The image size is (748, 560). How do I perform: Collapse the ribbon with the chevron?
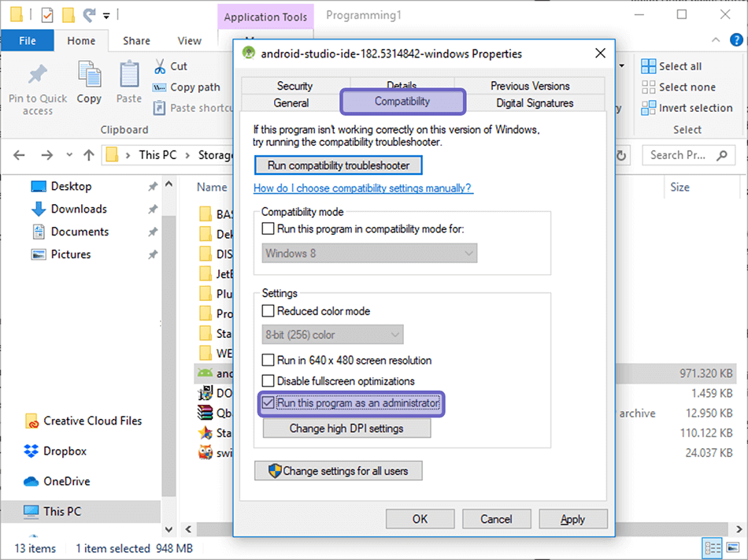[x=716, y=40]
